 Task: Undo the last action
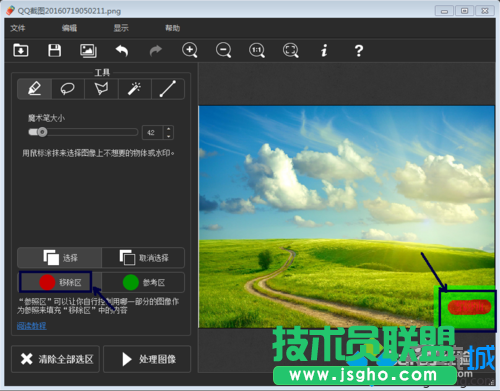click(x=122, y=51)
